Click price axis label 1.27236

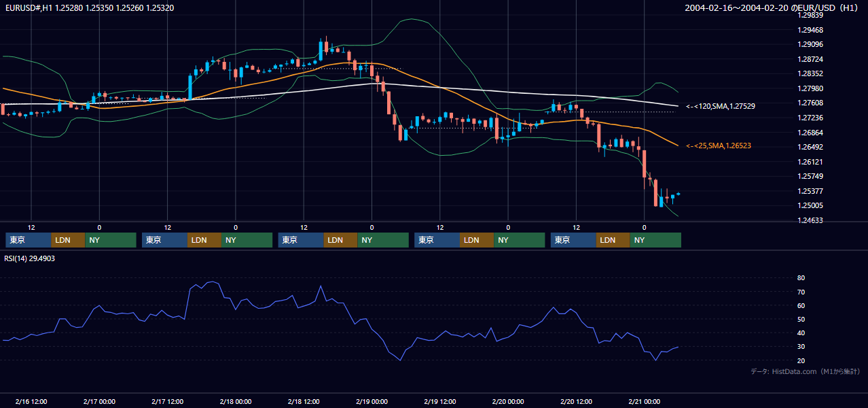[x=810, y=118]
